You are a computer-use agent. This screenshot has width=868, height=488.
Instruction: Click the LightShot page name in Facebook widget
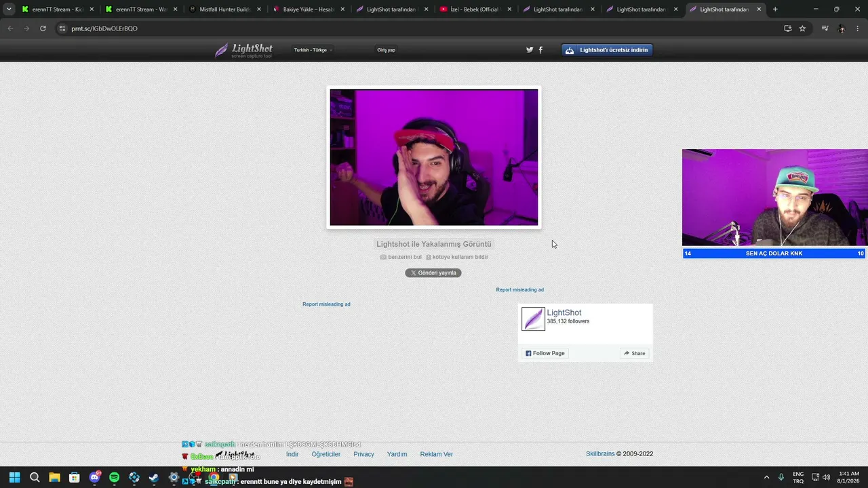click(x=564, y=312)
